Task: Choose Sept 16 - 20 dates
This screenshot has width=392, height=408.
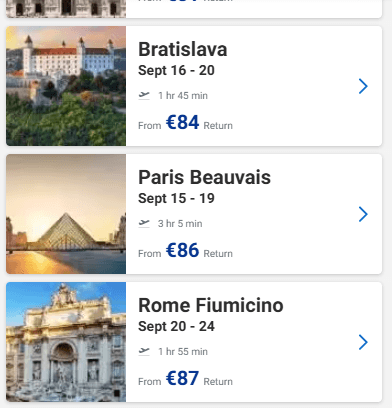Action: coord(176,70)
